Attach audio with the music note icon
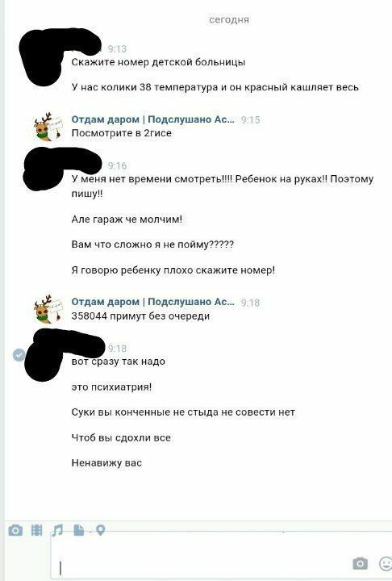 coord(57,531)
